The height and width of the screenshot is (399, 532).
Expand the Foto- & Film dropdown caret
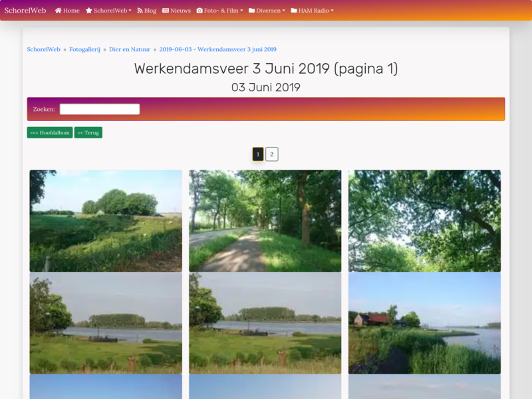241,11
